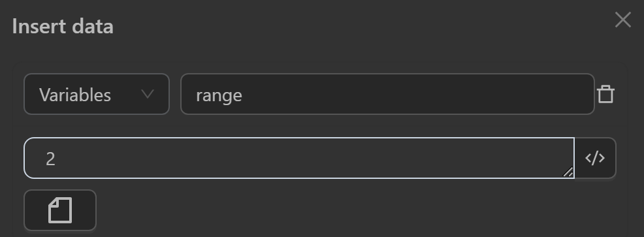Change data type from Variables
The image size is (644, 237).
pyautogui.click(x=97, y=94)
